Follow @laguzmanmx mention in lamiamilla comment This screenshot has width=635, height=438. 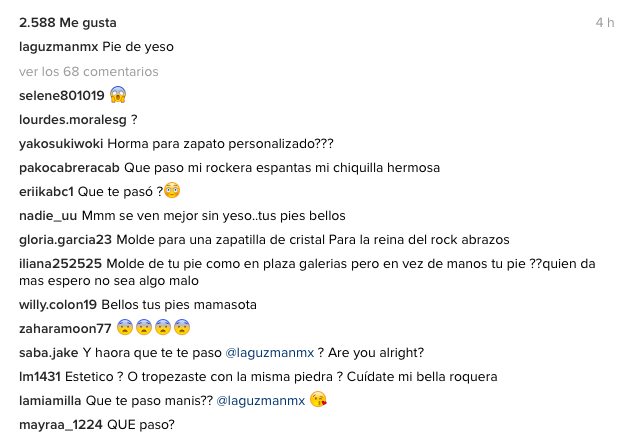click(x=261, y=401)
